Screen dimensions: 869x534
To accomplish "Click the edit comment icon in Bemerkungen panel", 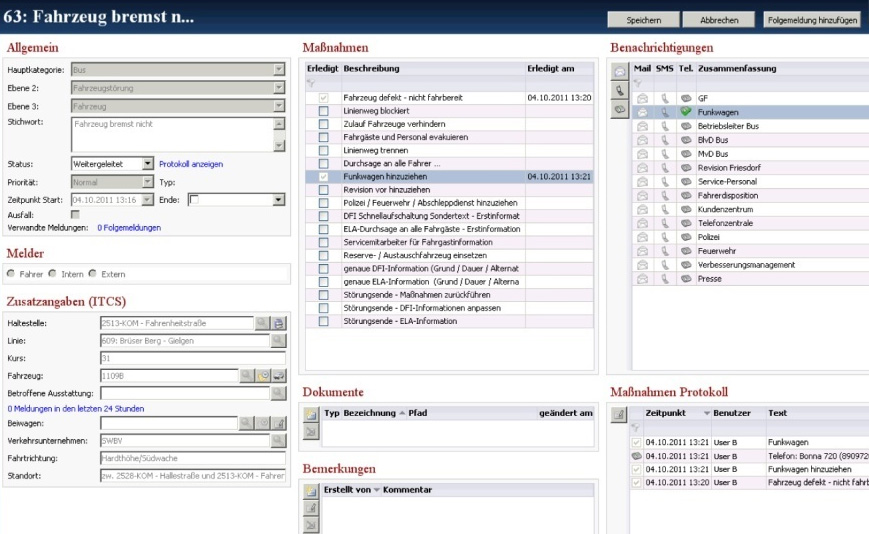I will [x=311, y=508].
